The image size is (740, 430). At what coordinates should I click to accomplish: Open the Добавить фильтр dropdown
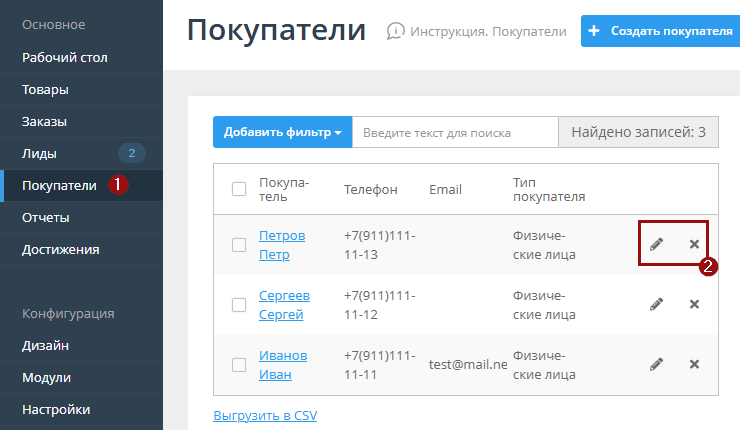pos(282,132)
